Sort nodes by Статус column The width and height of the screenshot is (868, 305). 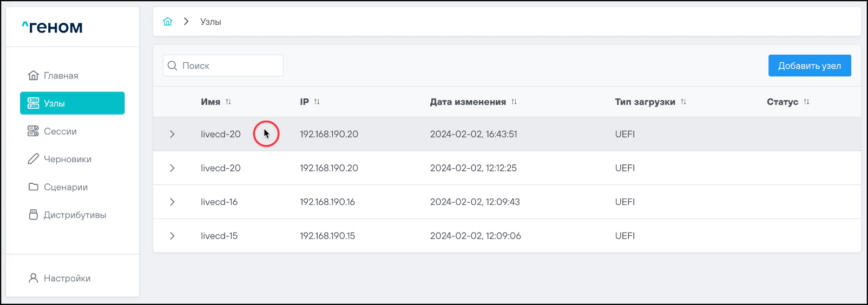[x=806, y=102]
